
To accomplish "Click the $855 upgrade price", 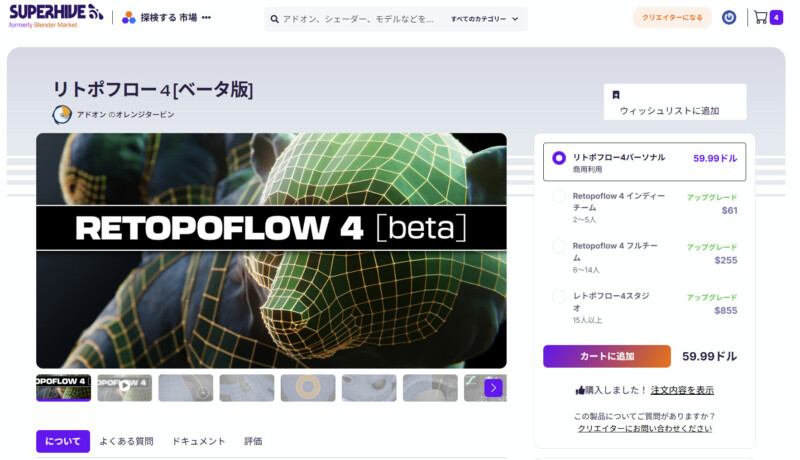I will coord(726,311).
